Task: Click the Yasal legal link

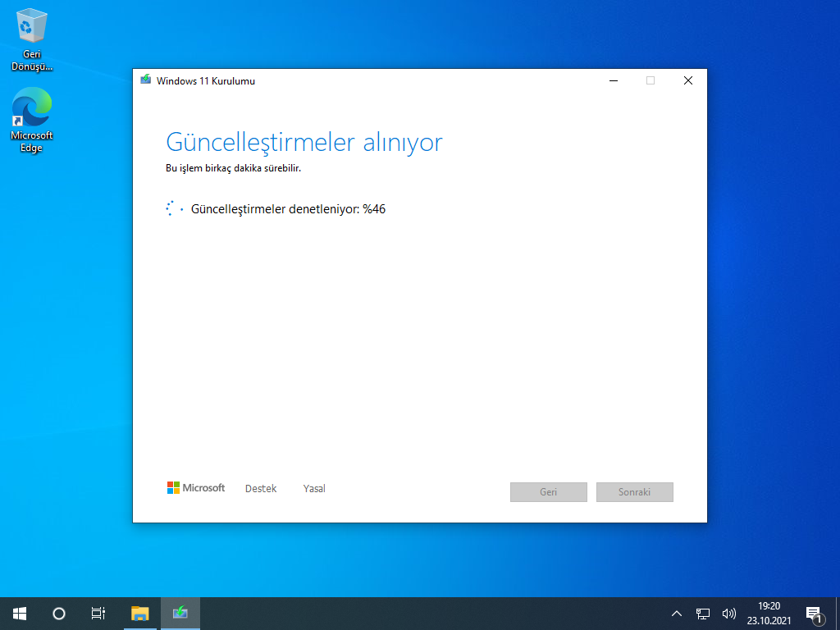Action: 314,489
